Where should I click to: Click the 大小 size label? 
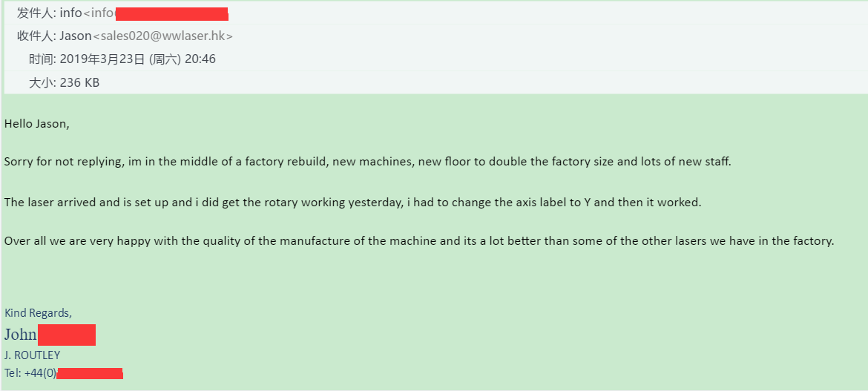tap(40, 83)
